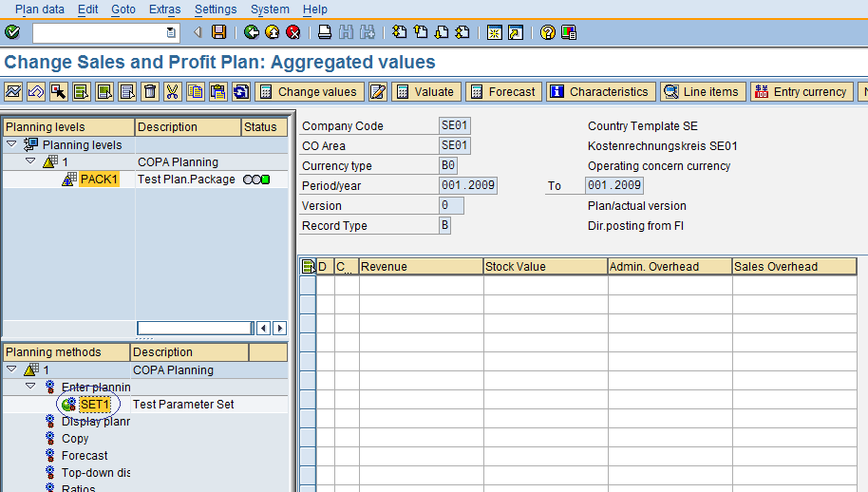Click the Forecast button
868x492 pixels.
pos(504,91)
